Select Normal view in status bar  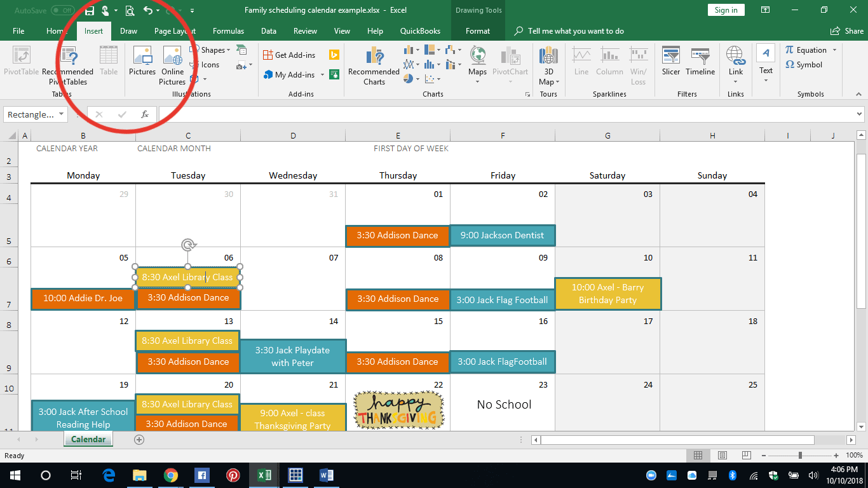tap(698, 456)
